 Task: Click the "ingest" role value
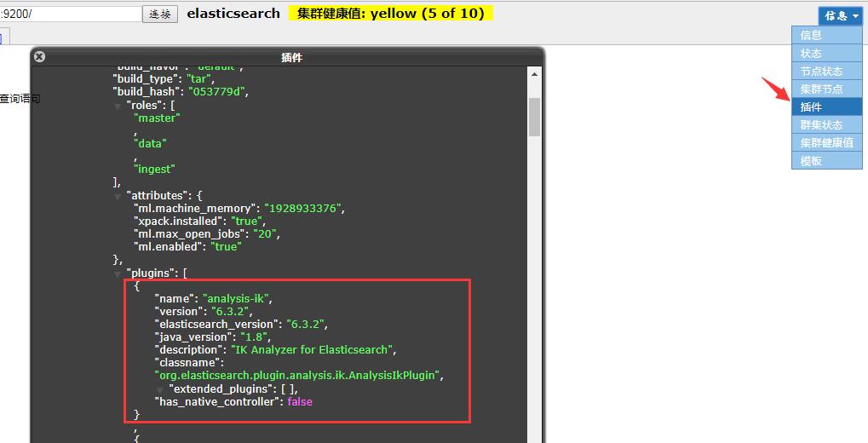[154, 169]
